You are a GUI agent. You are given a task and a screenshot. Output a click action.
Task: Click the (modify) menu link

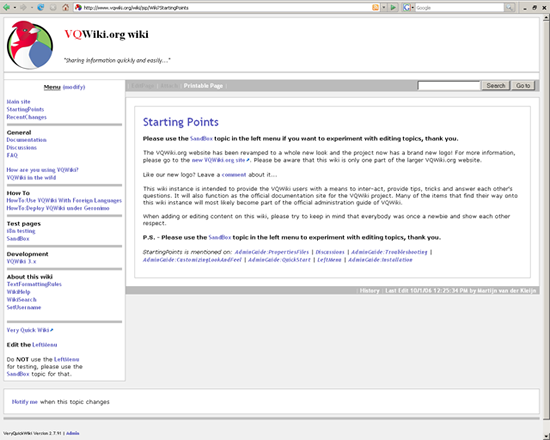click(74, 87)
